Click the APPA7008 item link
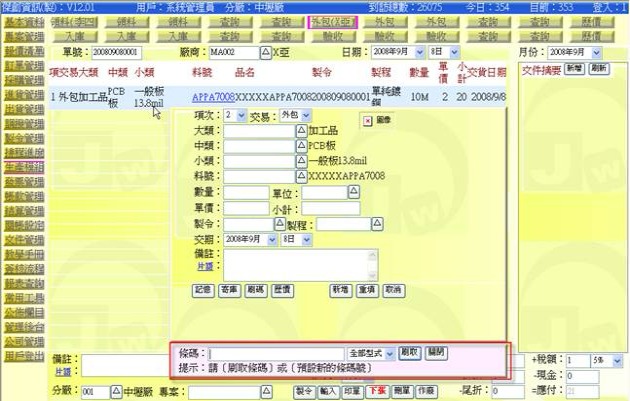 212,97
